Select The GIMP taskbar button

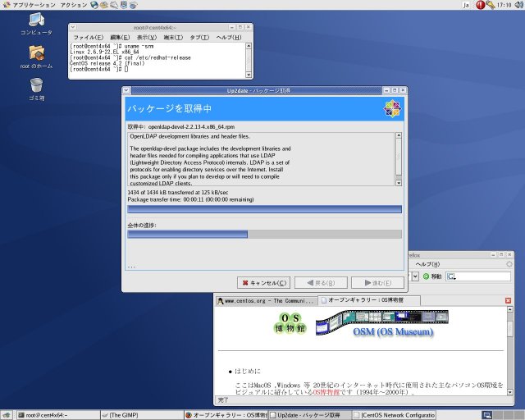[142, 415]
